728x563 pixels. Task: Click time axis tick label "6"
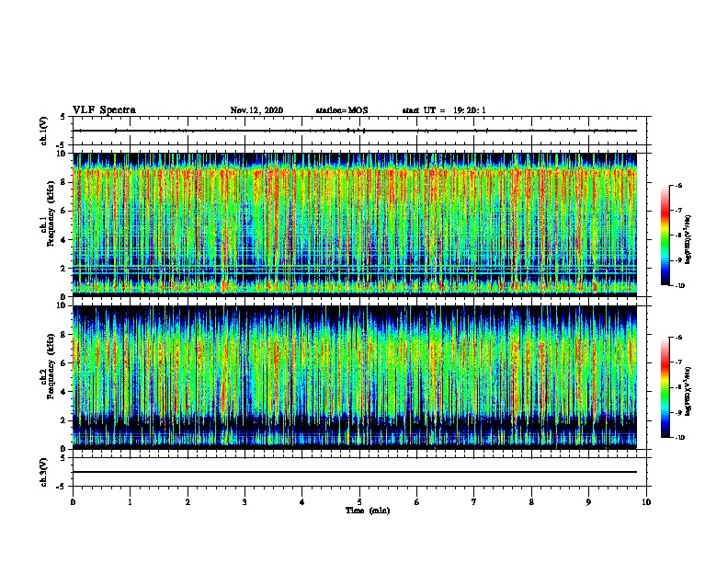pyautogui.click(x=417, y=502)
